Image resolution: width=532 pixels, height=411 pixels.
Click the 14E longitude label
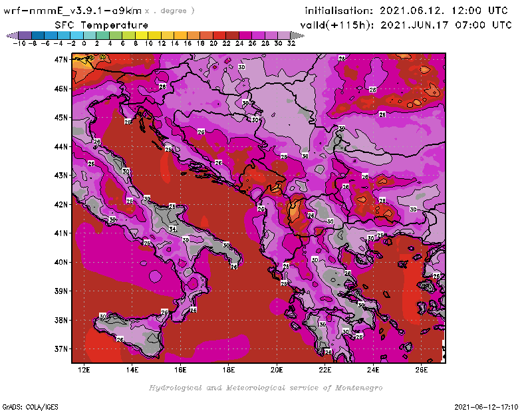point(132,370)
